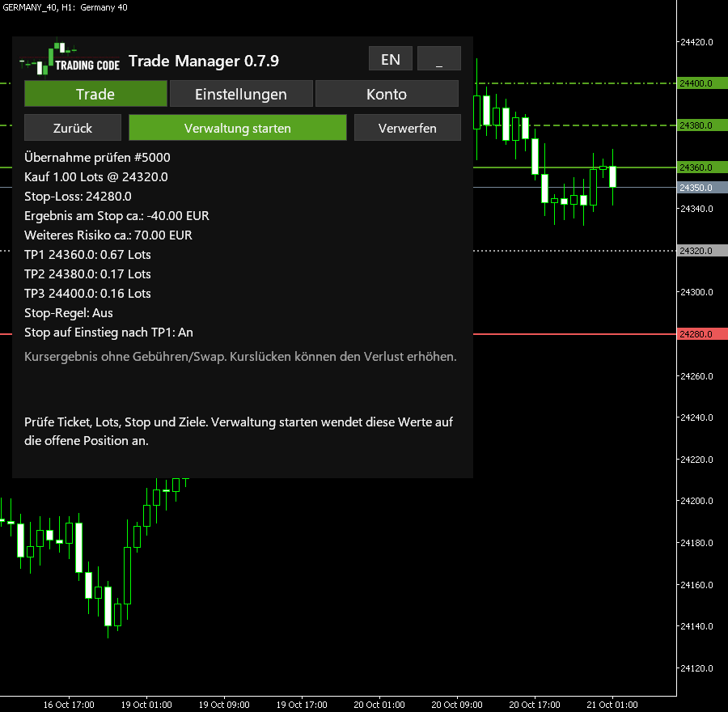The height and width of the screenshot is (712, 728).
Task: Click 'Ergebnis am Stop ca.: -40.00 EUR'
Action: (x=116, y=216)
